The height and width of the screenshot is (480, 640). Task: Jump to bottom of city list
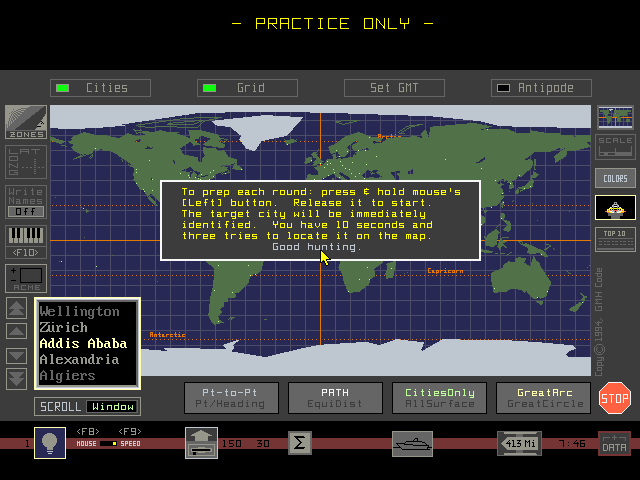(16, 378)
